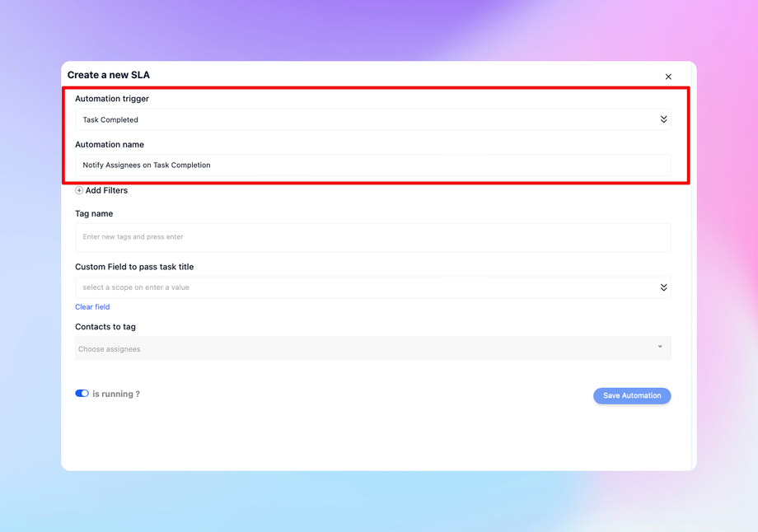Click the Clear field link
Screen dimensions: 758x532
(92, 307)
